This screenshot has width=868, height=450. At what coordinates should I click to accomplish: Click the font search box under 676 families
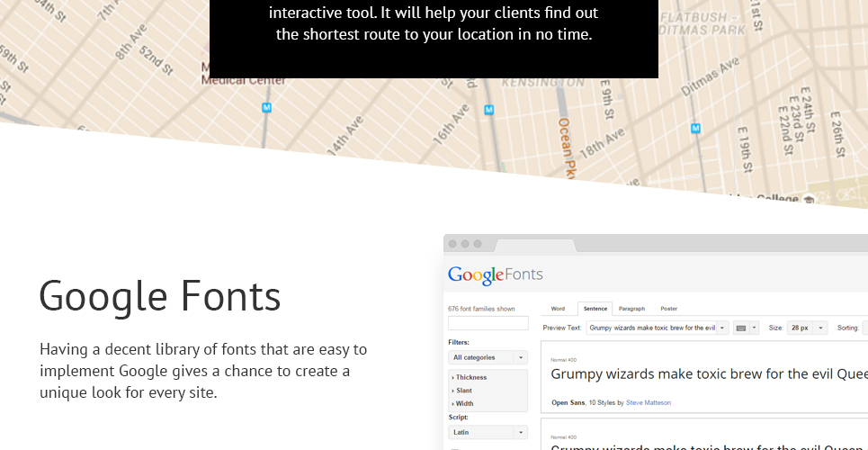click(488, 323)
